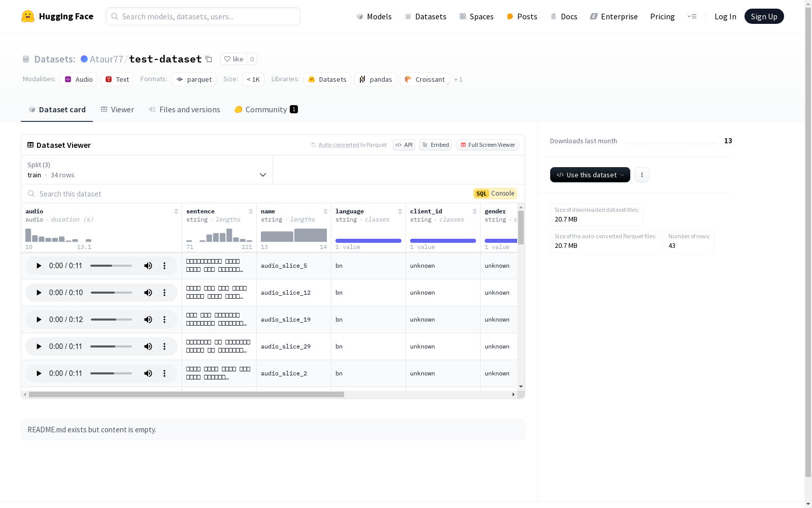Filter by the Audio modality tag
The width and height of the screenshot is (812, 508).
[79, 79]
